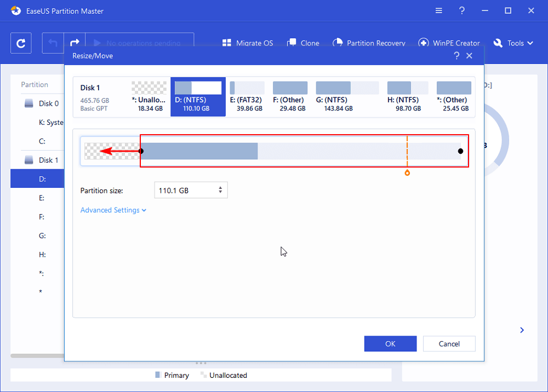548x392 pixels.
Task: Select the D: (NTFS) 110.10 GB partition block
Action: [198, 97]
